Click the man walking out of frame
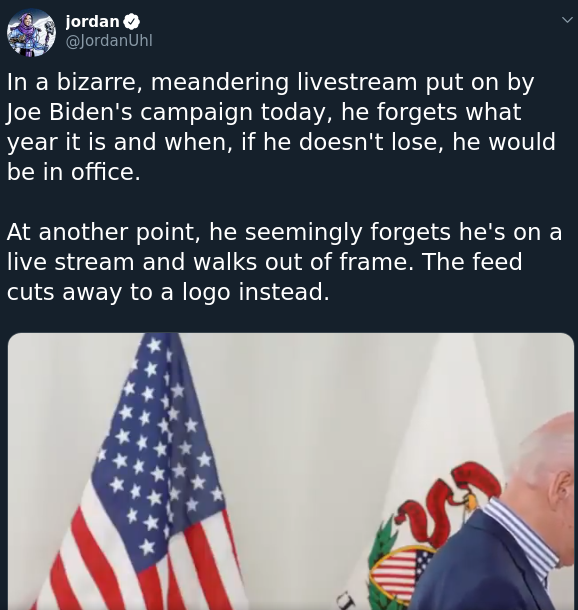This screenshot has width=578, height=610. pyautogui.click(x=502, y=521)
